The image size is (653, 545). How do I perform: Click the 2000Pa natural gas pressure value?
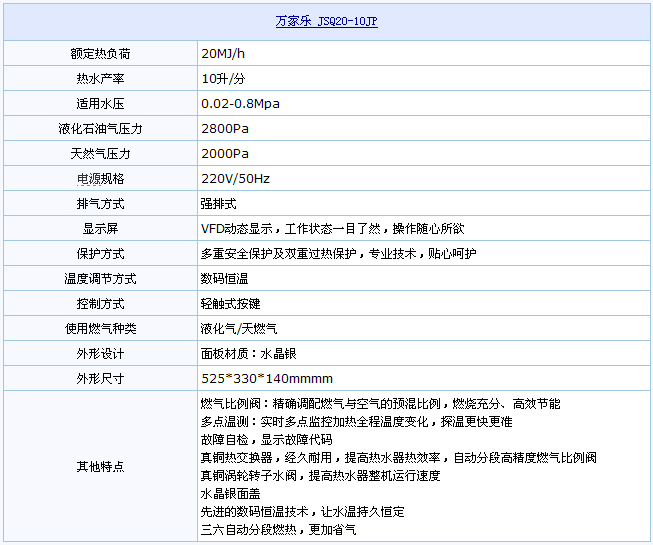(225, 153)
